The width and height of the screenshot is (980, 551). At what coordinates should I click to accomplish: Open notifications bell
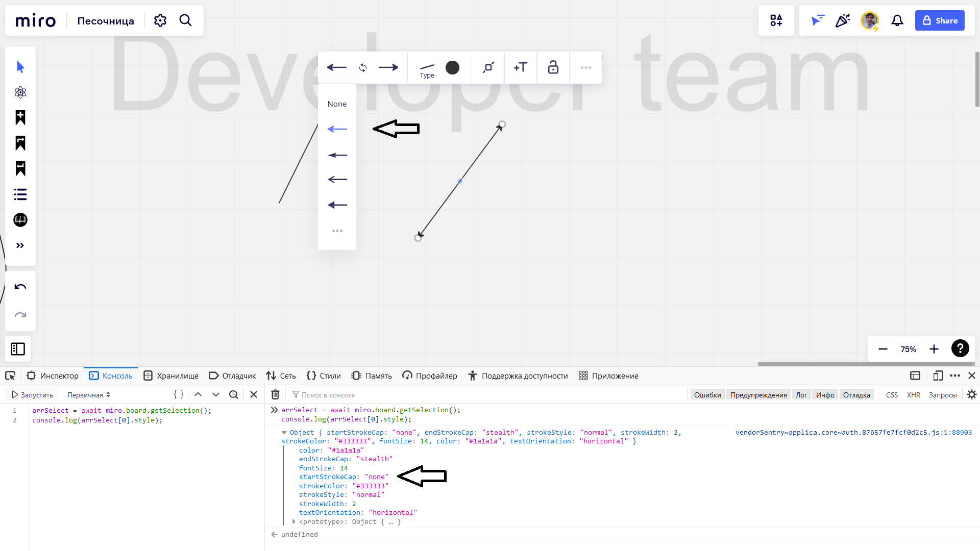pyautogui.click(x=897, y=20)
